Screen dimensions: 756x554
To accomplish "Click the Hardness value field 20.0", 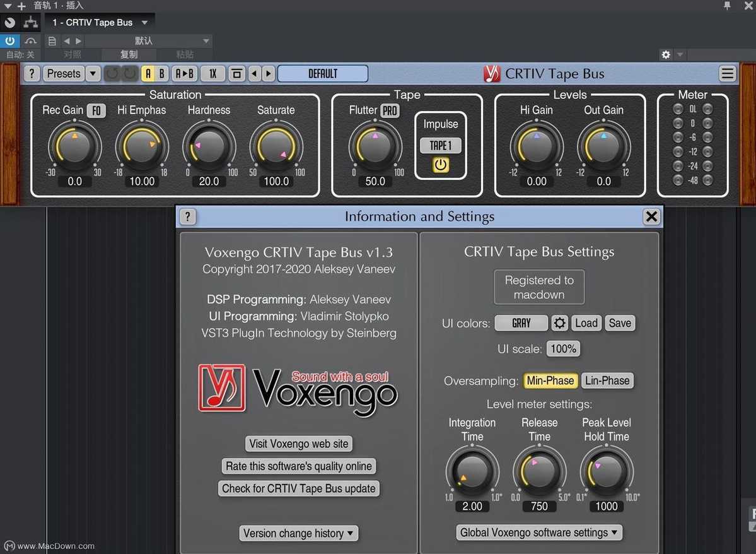I will [209, 182].
